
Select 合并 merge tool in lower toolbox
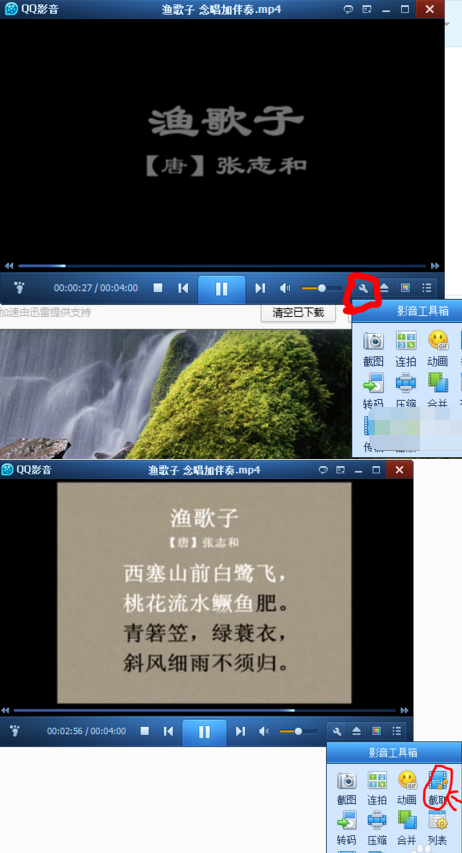[406, 827]
